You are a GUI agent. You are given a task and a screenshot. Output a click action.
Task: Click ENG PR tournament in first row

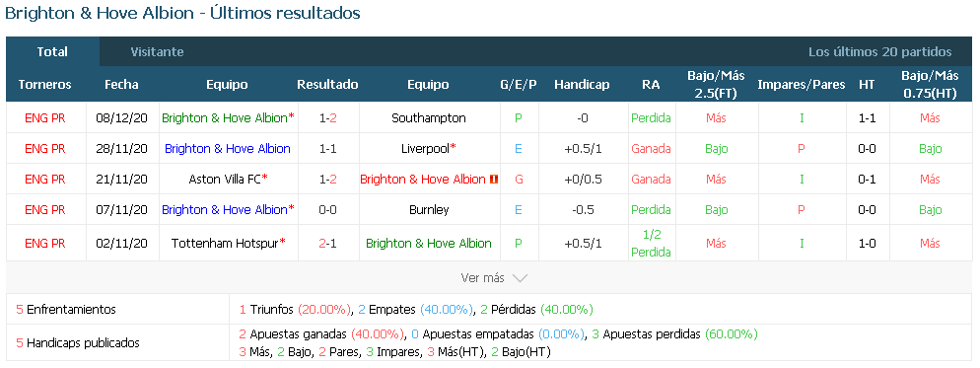click(45, 117)
